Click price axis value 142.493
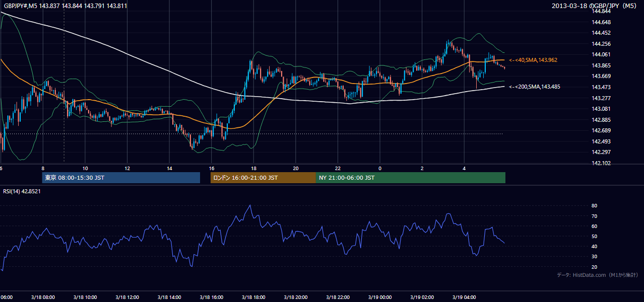The height and width of the screenshot is (302, 644). coord(602,141)
